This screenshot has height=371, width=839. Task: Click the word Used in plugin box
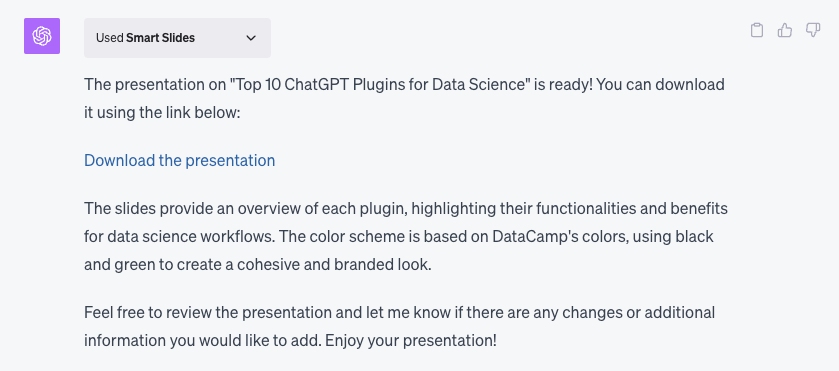coord(110,38)
